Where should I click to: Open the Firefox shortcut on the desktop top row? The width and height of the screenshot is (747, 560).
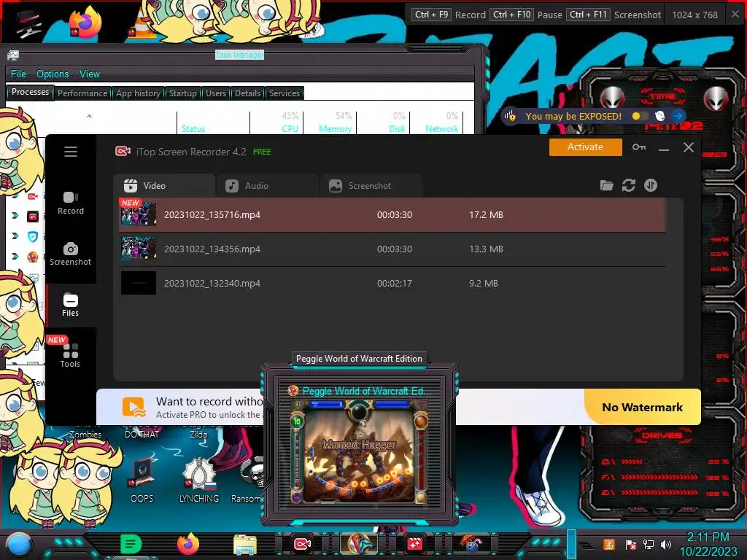85,21
